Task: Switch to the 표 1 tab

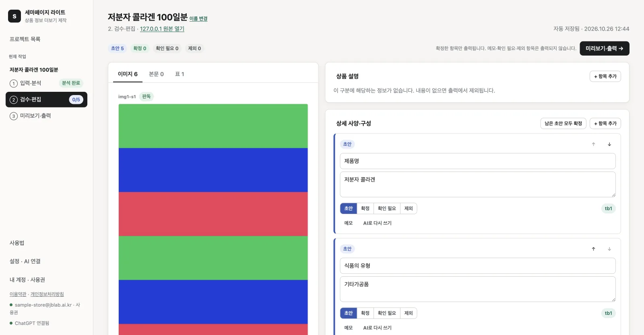Action: [x=180, y=74]
